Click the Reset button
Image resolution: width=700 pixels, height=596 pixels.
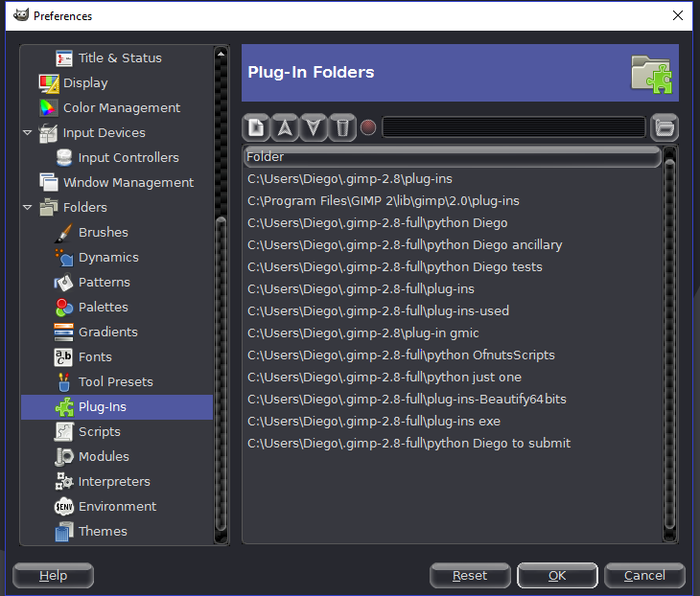[x=470, y=576]
